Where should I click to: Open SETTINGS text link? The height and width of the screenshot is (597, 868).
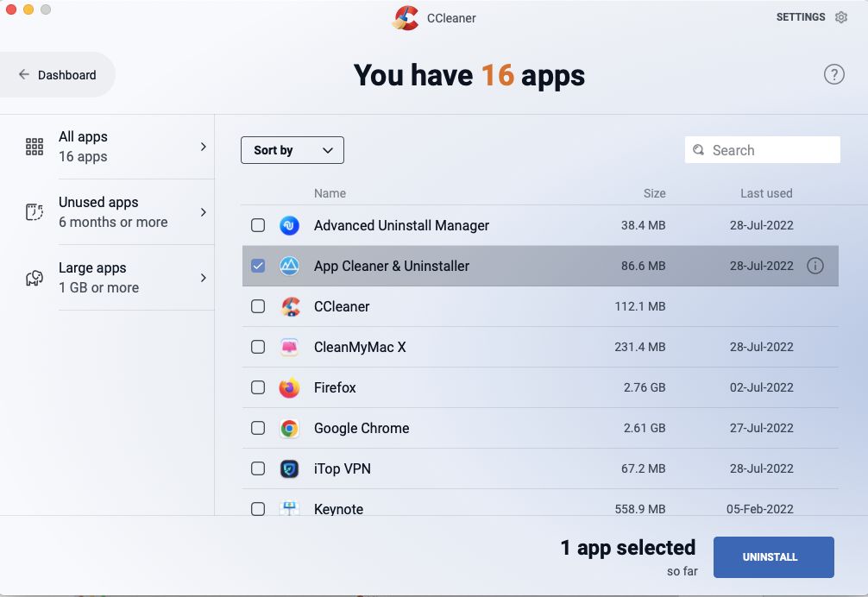801,17
